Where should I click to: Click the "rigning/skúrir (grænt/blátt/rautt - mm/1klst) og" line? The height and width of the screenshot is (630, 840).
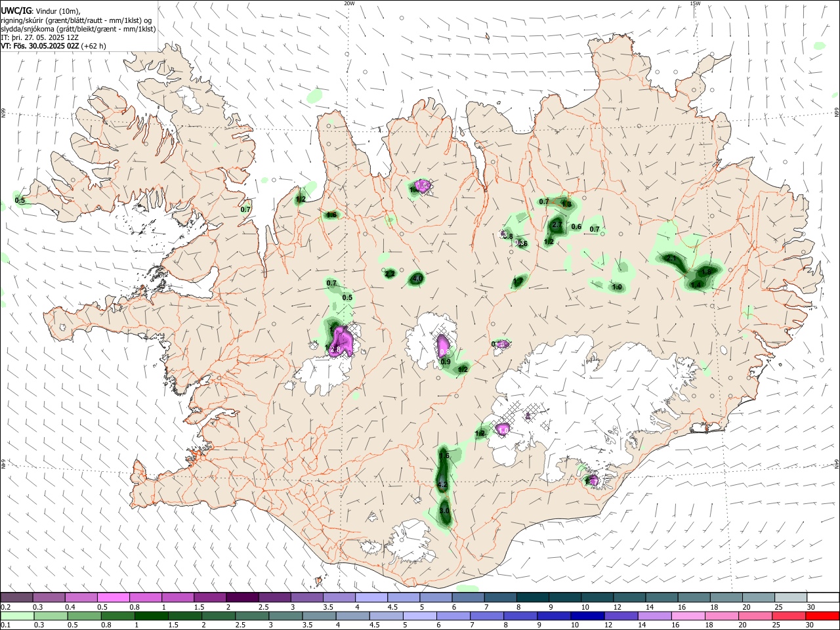76,20
